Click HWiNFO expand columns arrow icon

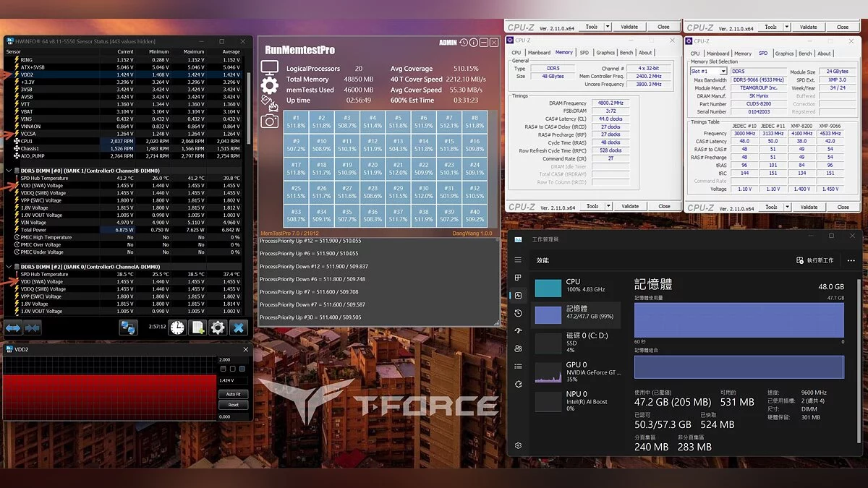pyautogui.click(x=13, y=328)
